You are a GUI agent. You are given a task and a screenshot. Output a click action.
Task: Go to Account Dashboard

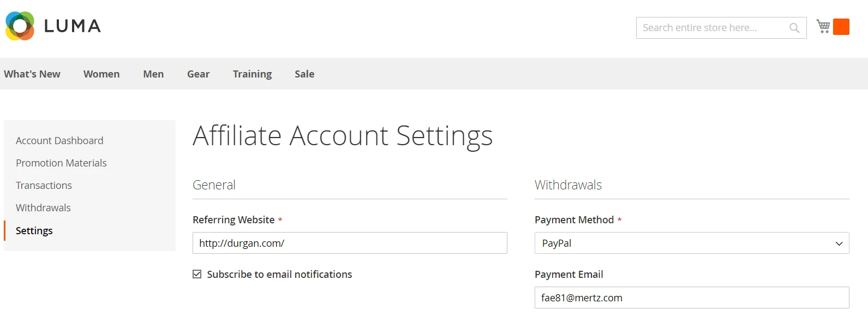click(59, 140)
